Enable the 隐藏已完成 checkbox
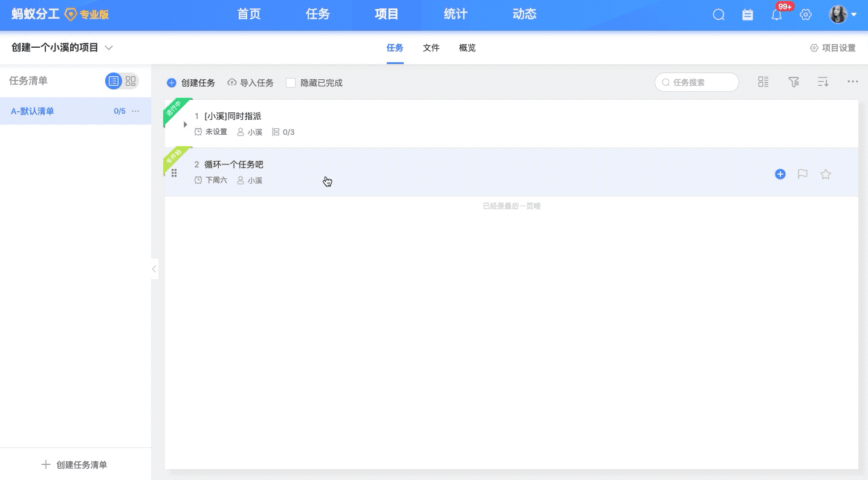Image resolution: width=868 pixels, height=480 pixels. [291, 83]
